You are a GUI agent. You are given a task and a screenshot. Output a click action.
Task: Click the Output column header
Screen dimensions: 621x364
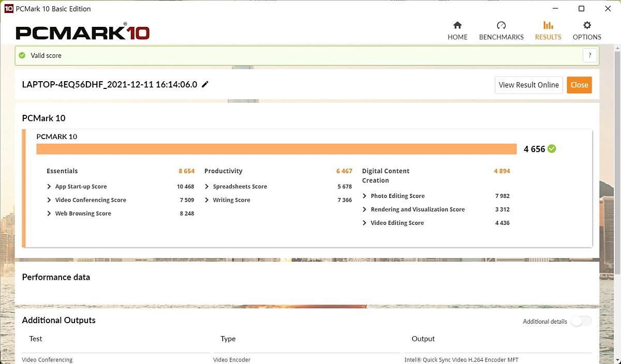pos(423,339)
